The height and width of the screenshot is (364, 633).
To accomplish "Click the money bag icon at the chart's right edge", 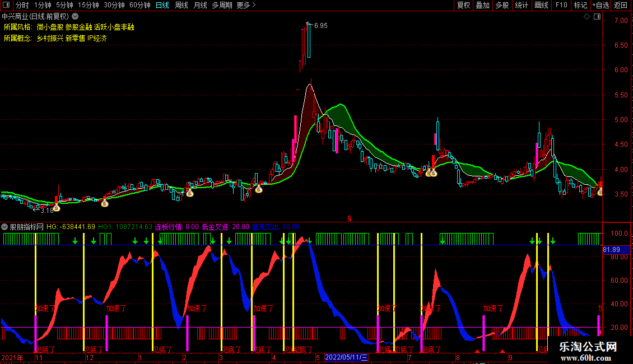I will point(601,192).
